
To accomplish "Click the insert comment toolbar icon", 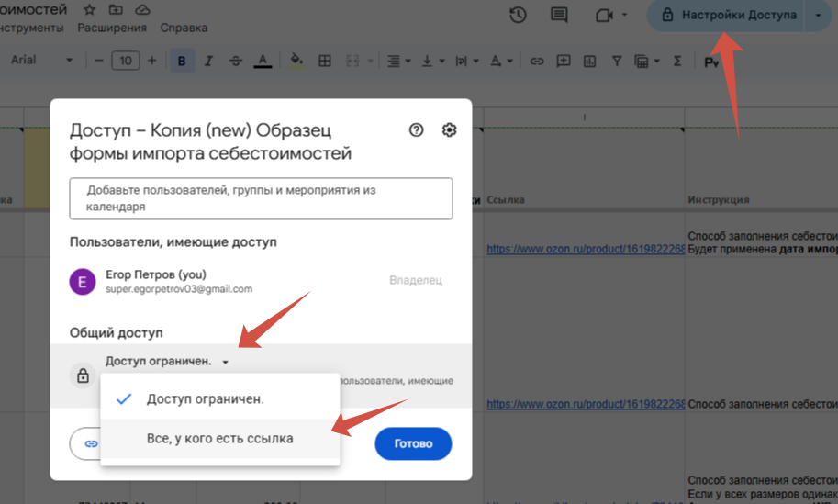I will pos(564,61).
